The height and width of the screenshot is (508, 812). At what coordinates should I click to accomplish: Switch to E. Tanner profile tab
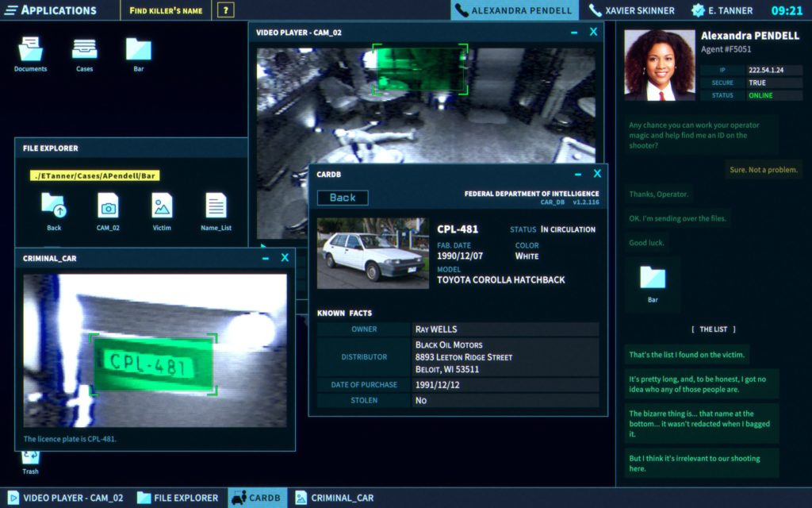click(722, 10)
